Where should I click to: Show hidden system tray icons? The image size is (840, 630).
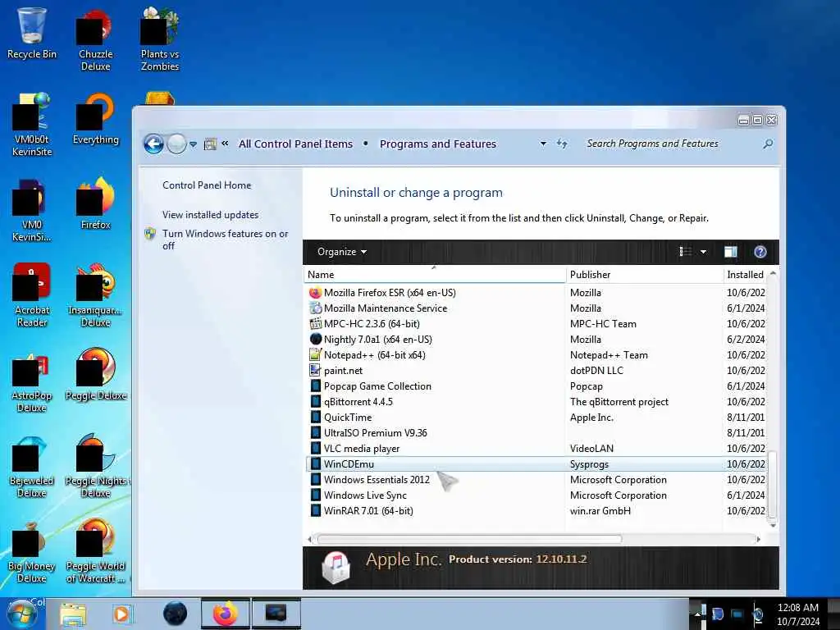click(x=697, y=614)
